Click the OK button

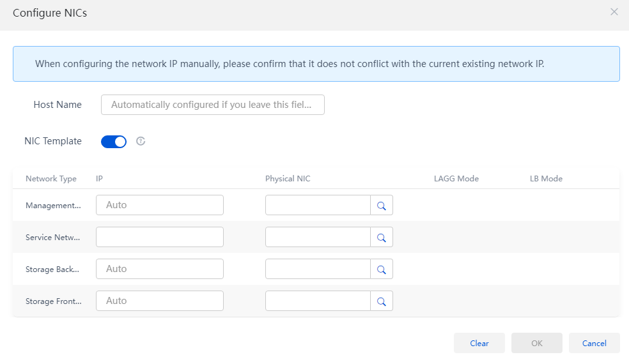point(537,343)
